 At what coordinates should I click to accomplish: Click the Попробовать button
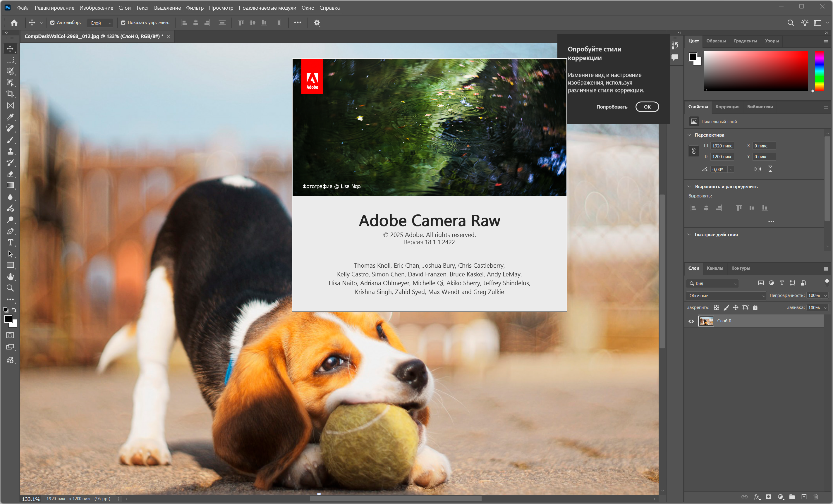[x=612, y=107]
